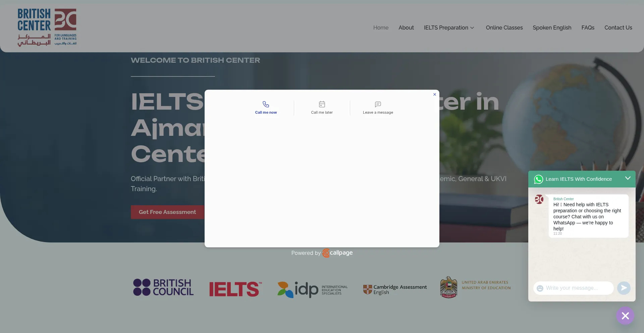Screen dimensions: 644x333
Task: Open the callpage logo link
Action: pos(337,253)
